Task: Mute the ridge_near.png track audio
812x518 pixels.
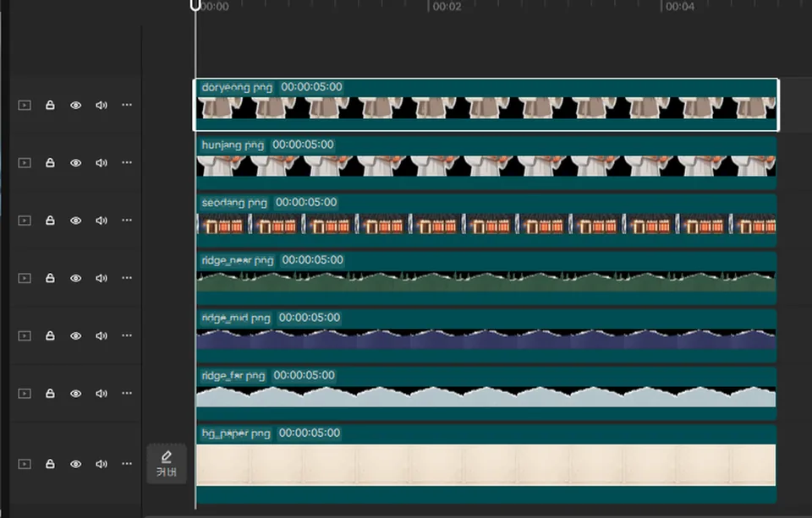Action: click(101, 278)
